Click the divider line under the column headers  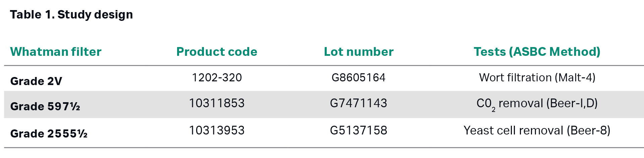pos(322,66)
